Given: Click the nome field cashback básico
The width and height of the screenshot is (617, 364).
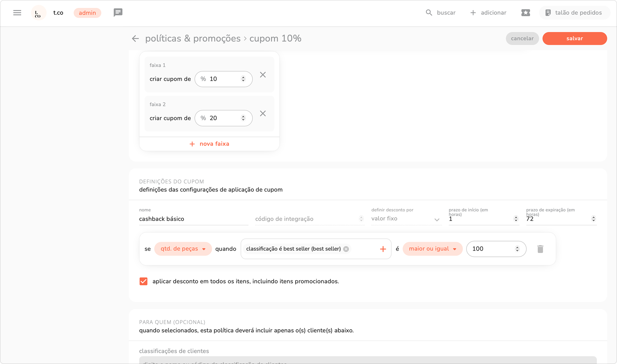Looking at the screenshot, I should click(193, 219).
